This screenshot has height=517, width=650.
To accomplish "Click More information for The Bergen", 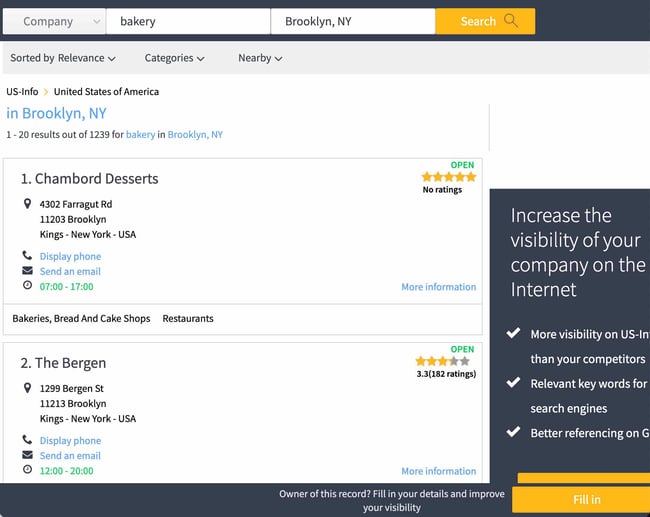I will pyautogui.click(x=438, y=471).
